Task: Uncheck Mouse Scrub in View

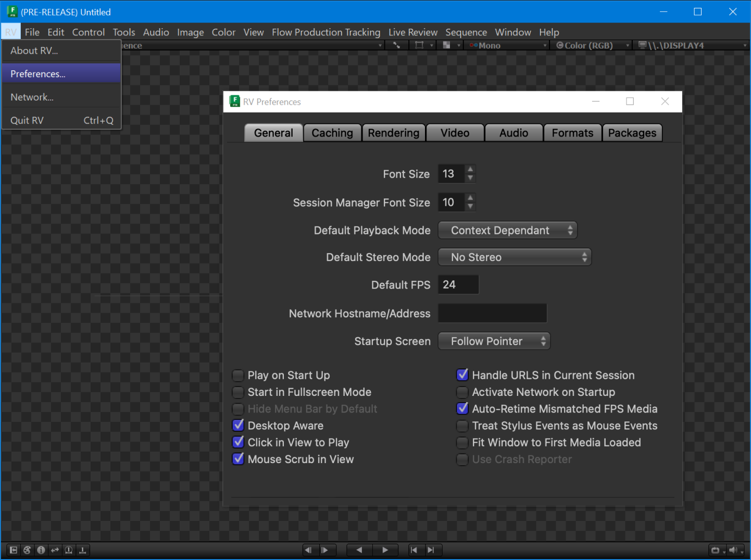Action: (238, 459)
